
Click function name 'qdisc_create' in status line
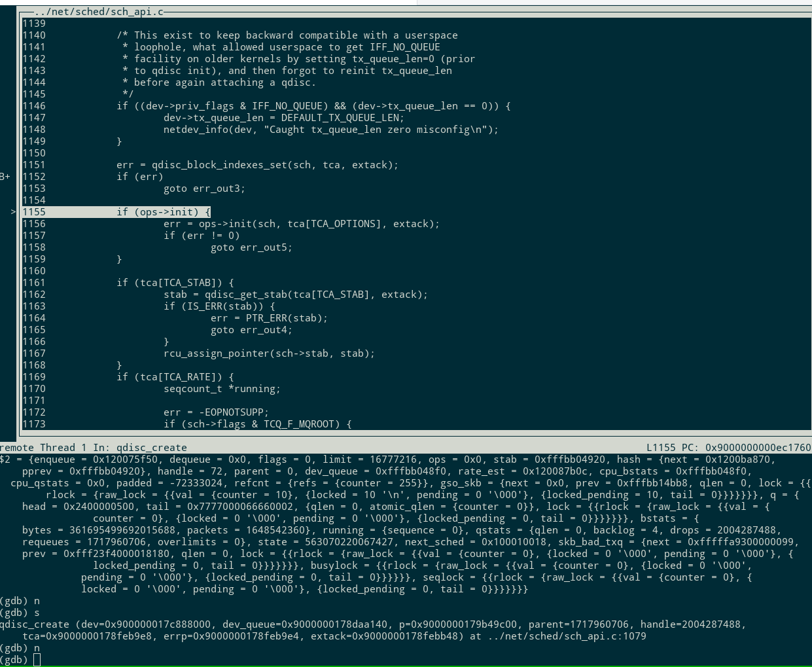[x=152, y=448]
